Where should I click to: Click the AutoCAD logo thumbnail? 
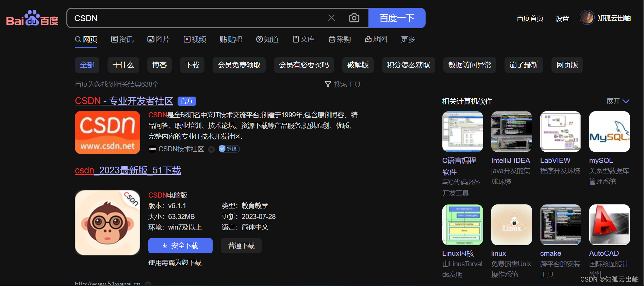[x=610, y=225]
